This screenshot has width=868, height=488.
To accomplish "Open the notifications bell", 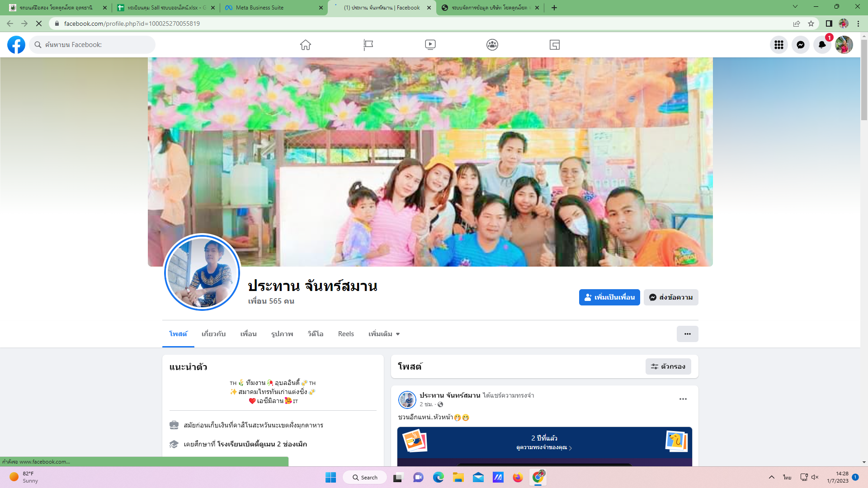I will [822, 45].
